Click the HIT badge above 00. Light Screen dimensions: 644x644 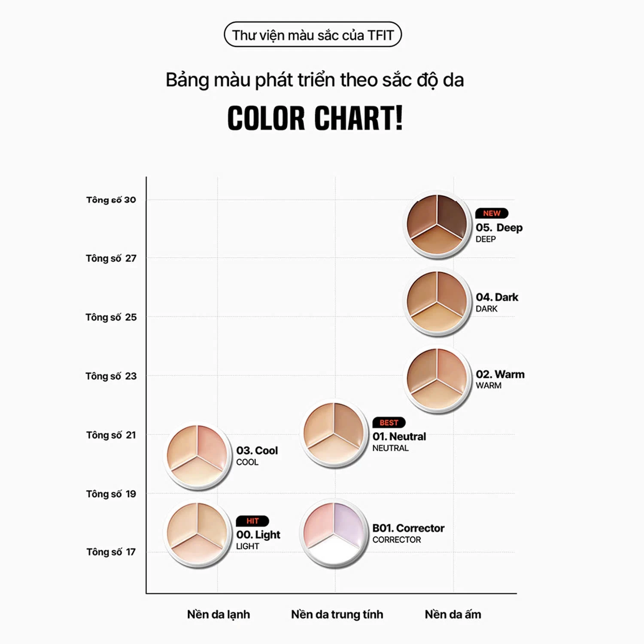pyautogui.click(x=252, y=521)
